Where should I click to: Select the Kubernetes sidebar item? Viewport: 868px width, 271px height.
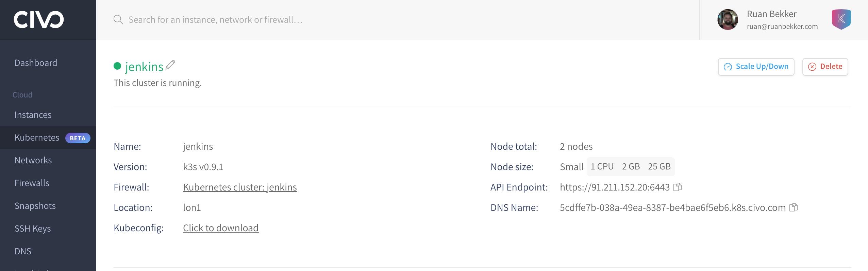[x=48, y=138]
